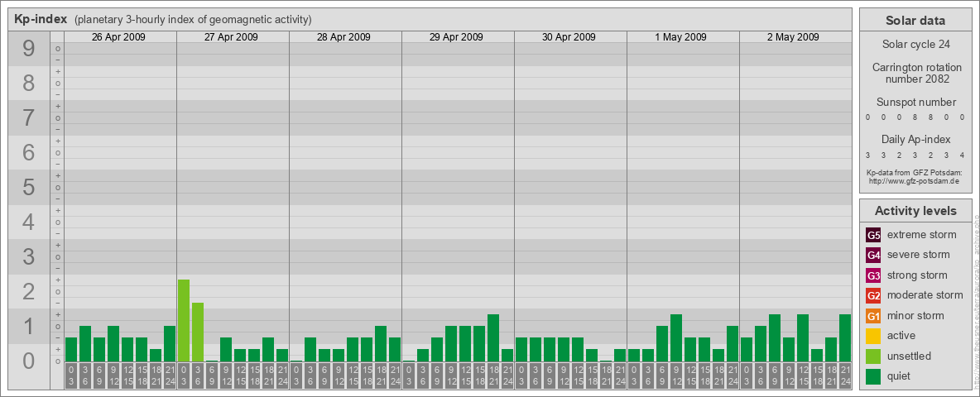Select the light green 'unsettled' legend swatch
980x397 pixels.
pos(873,356)
